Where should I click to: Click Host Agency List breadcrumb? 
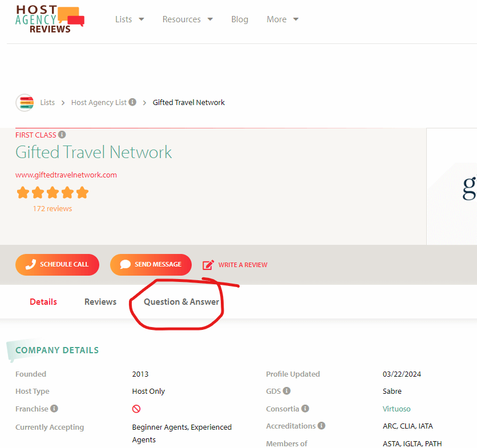click(x=99, y=103)
